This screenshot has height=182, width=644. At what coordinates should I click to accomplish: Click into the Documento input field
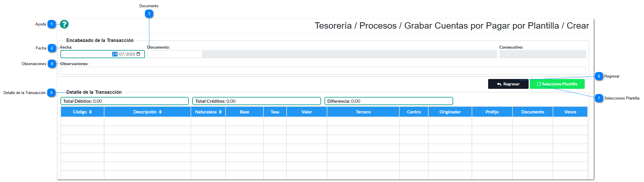coord(175,54)
